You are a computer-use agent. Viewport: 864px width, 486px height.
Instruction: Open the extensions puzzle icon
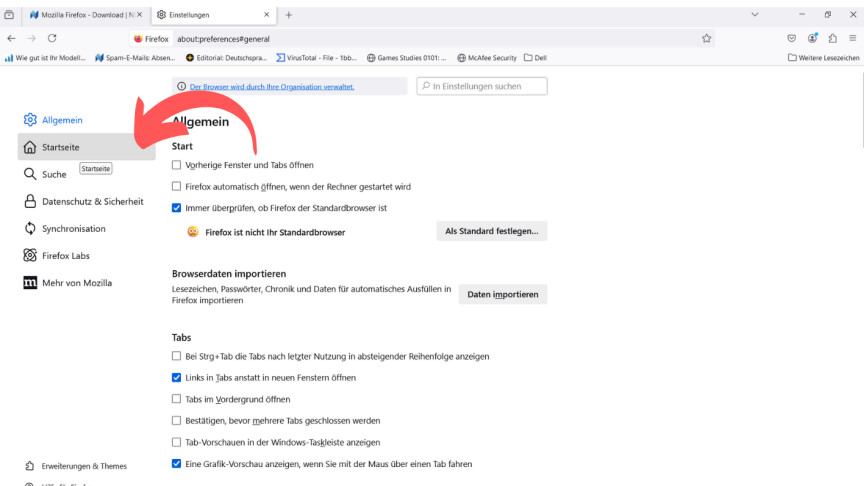click(x=833, y=39)
